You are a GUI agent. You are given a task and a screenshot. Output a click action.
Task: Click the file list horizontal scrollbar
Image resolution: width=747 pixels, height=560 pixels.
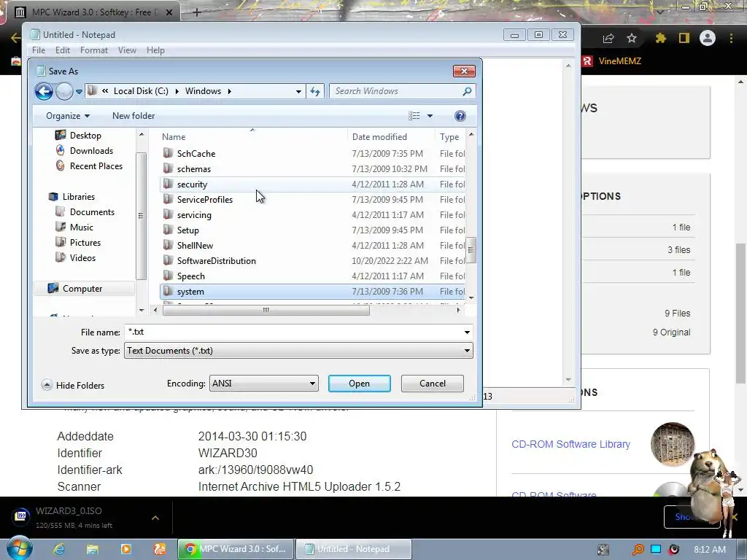266,310
